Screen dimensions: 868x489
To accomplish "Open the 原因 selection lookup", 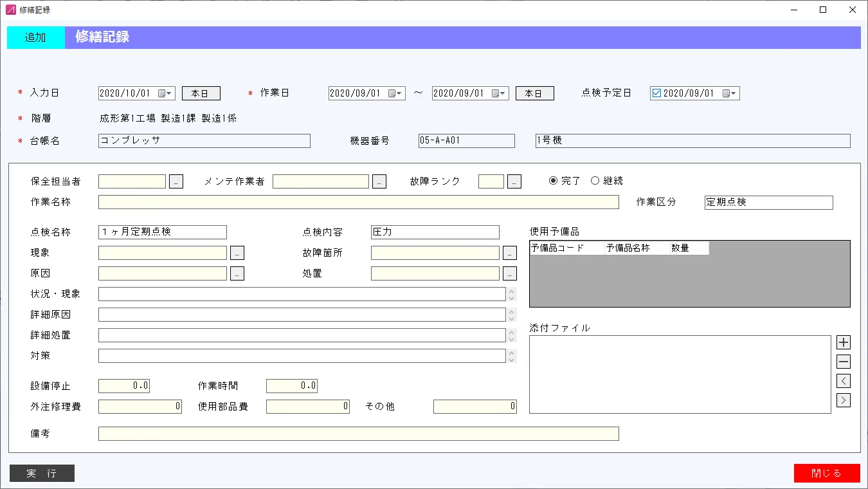I will (x=237, y=273).
